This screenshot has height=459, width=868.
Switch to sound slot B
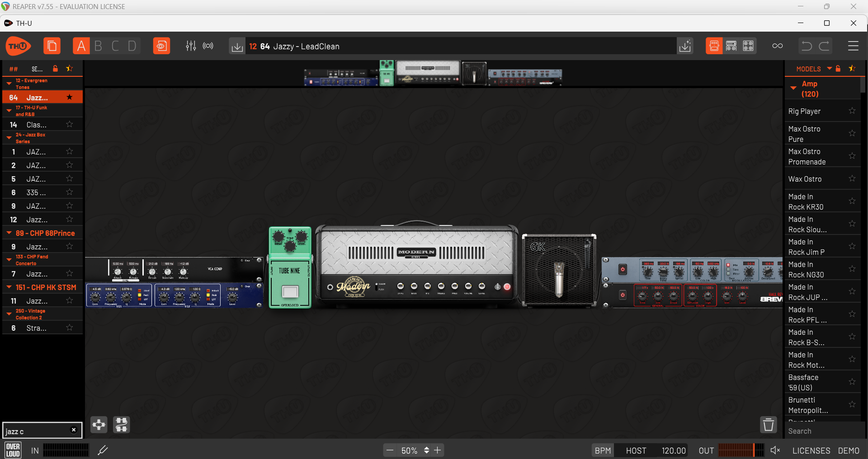tap(98, 46)
